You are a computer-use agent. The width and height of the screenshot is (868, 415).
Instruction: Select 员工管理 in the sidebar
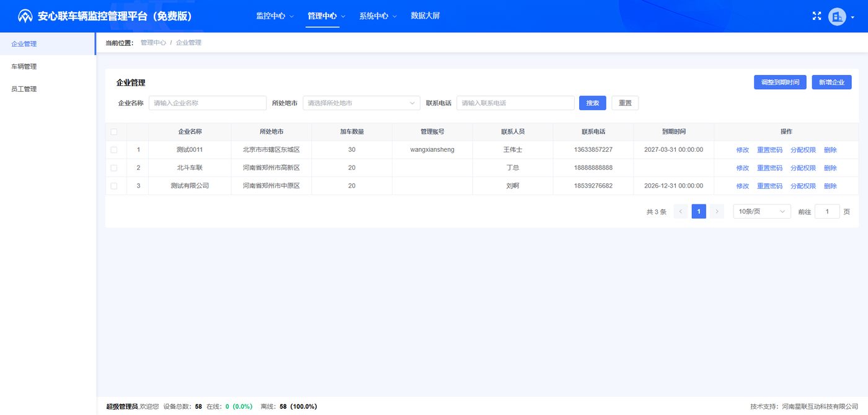[48, 89]
